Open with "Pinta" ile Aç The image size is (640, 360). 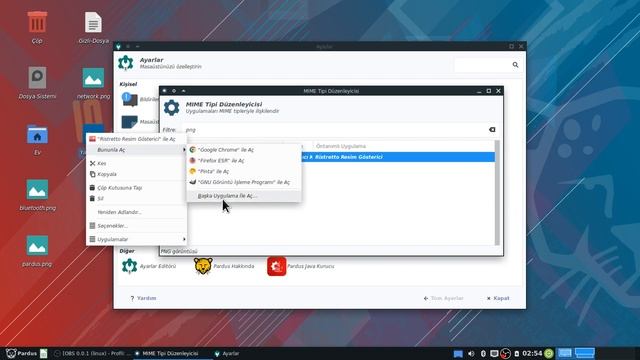pyautogui.click(x=244, y=171)
